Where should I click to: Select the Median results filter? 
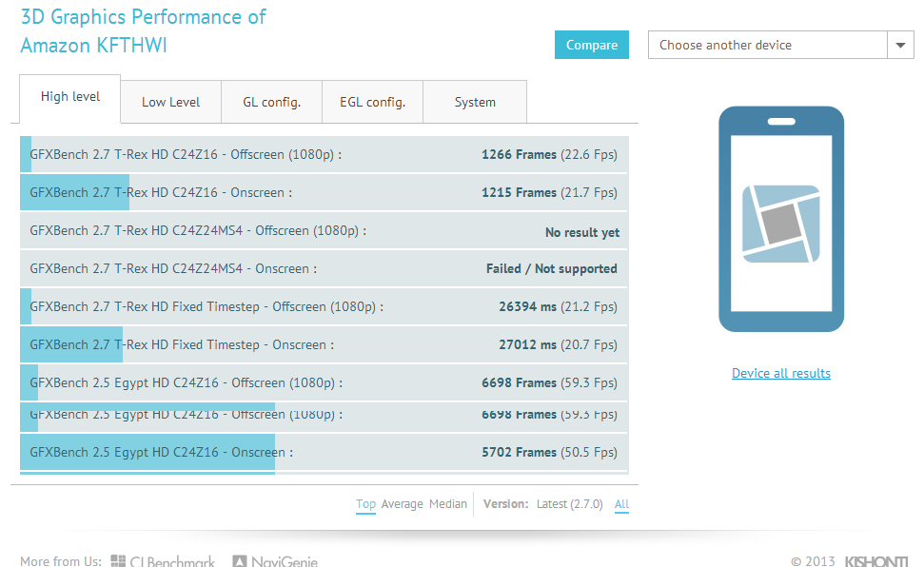click(x=448, y=504)
